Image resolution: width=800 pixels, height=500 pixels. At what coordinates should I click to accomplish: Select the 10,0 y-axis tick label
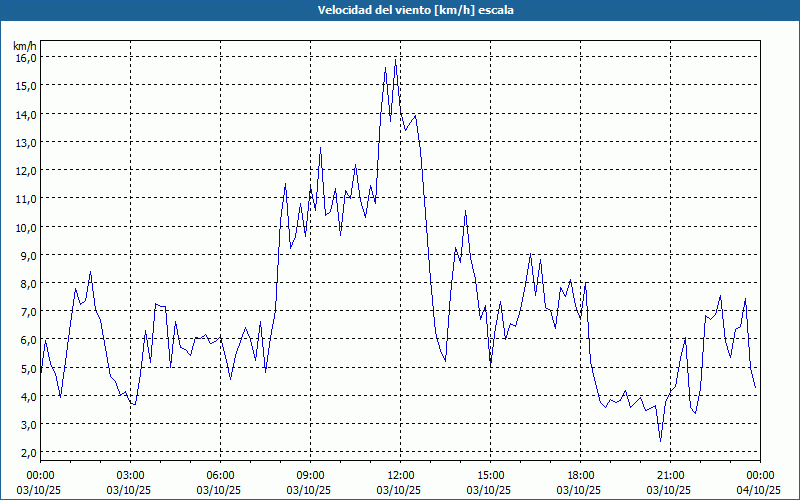pos(25,227)
